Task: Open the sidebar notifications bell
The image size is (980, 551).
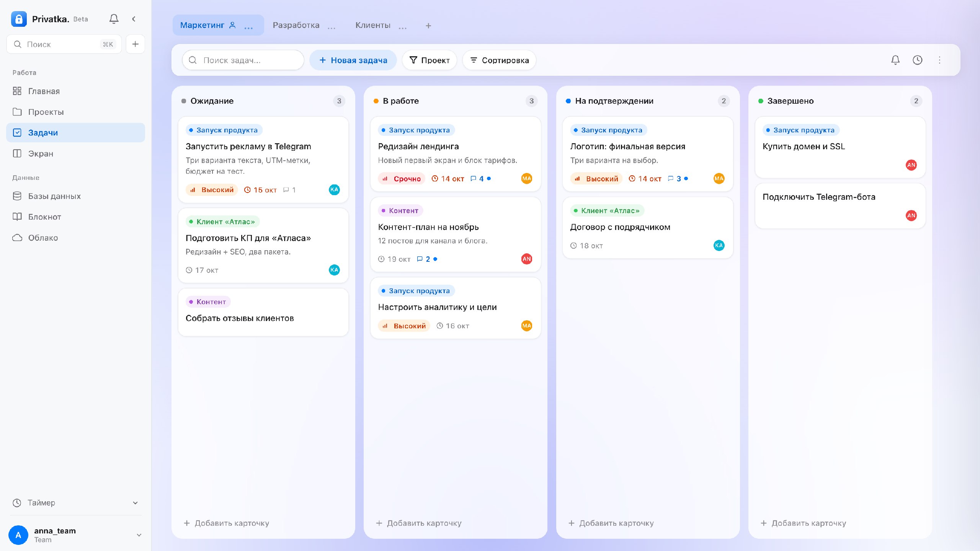Action: pyautogui.click(x=114, y=19)
